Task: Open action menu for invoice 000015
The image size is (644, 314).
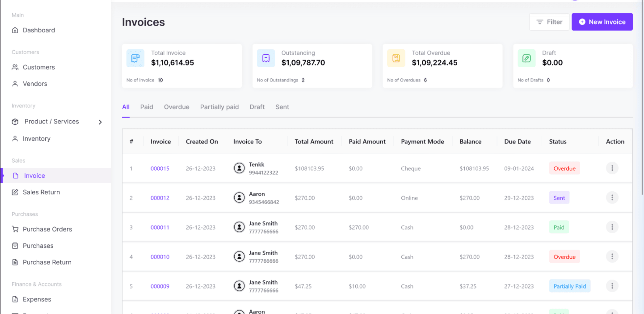Action: (612, 168)
